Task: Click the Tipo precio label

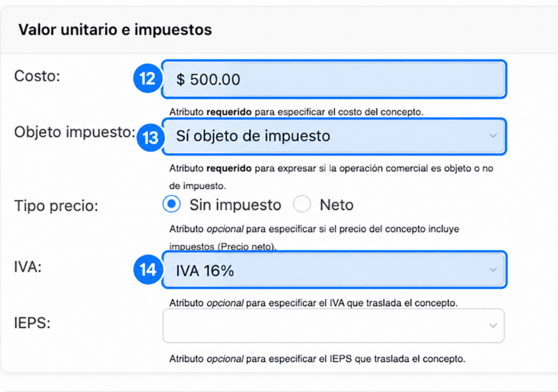Action: pos(56,206)
